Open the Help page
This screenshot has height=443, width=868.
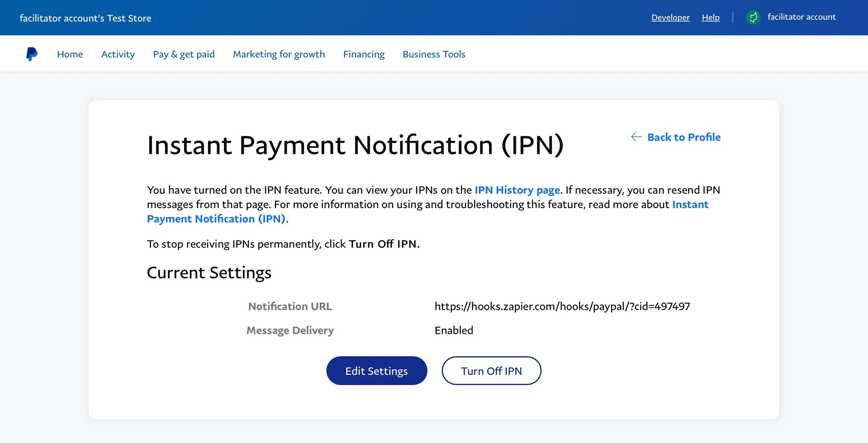click(710, 17)
